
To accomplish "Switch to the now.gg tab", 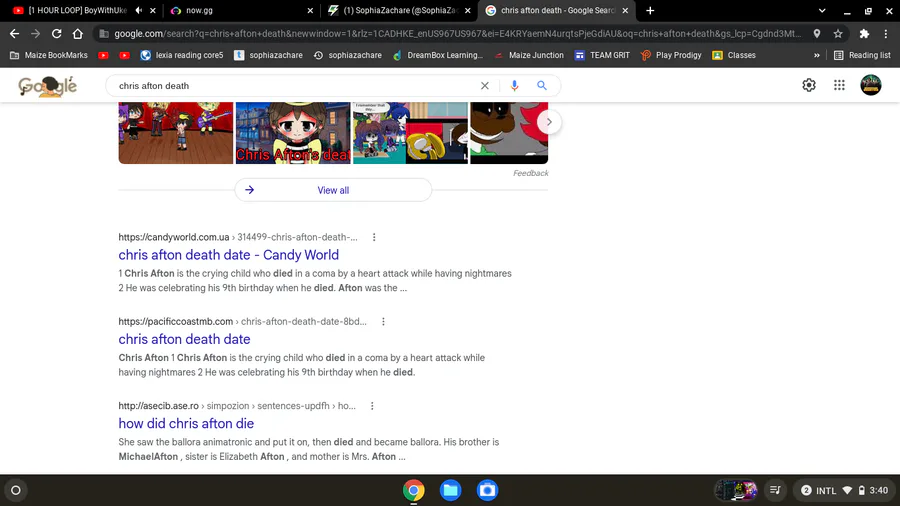I will coord(241,10).
